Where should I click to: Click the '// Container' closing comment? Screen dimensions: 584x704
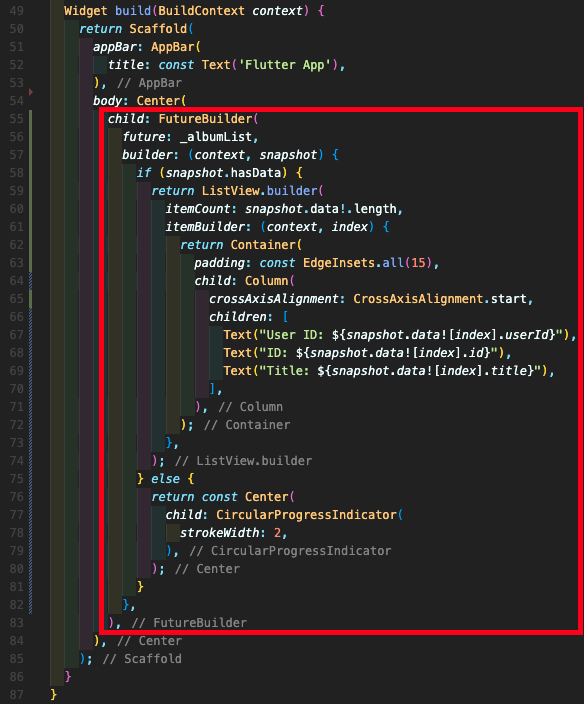coord(247,425)
